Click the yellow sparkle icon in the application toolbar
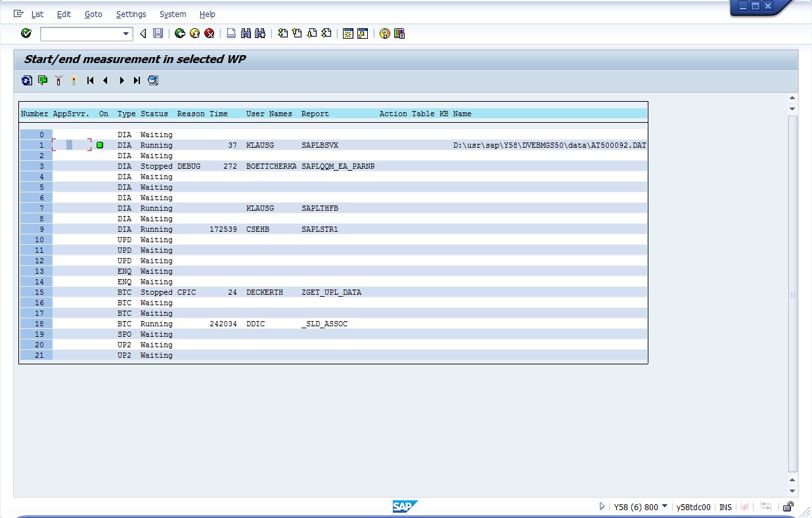 (x=74, y=81)
